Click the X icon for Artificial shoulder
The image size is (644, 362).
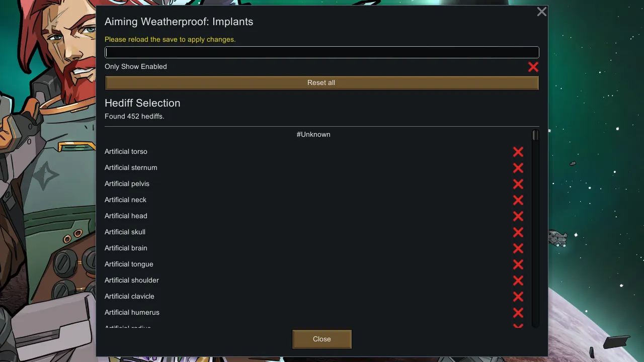tap(518, 280)
